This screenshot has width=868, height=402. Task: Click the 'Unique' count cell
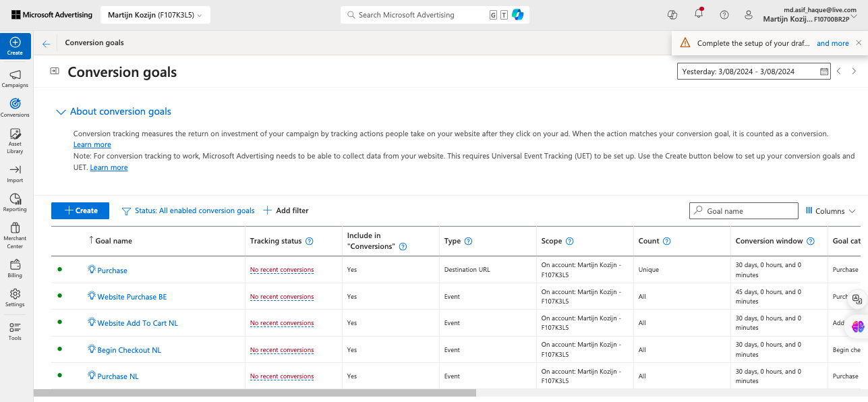(x=649, y=270)
